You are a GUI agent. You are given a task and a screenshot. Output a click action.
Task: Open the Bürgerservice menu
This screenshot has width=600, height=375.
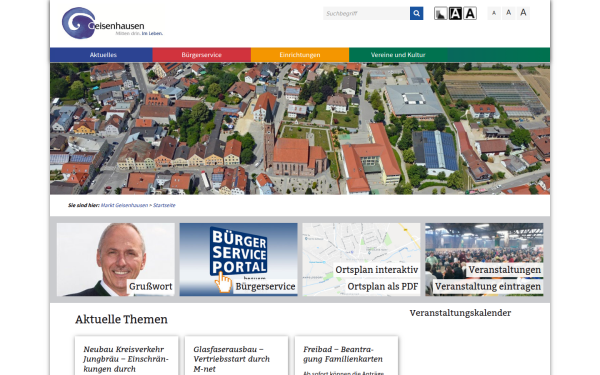coord(202,55)
